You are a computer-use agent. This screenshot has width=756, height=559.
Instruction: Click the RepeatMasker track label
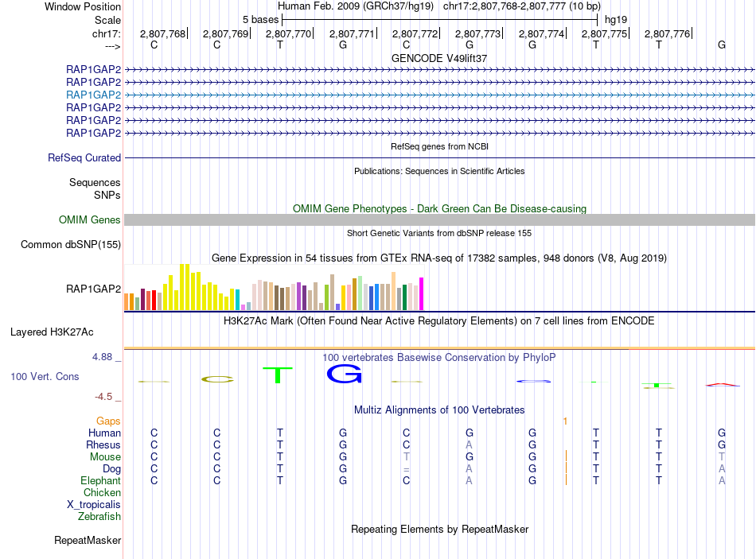tap(88, 540)
